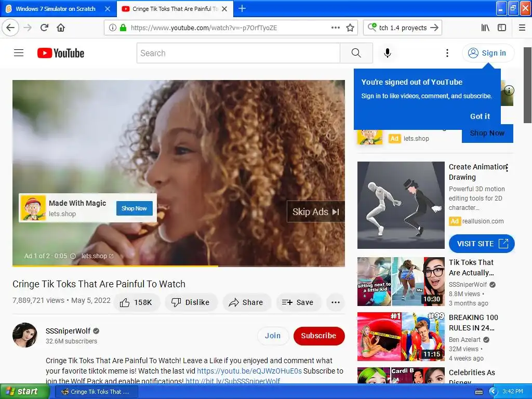Click the lets.shop sidebar ad thumbnail
532x399 pixels.
370,137
